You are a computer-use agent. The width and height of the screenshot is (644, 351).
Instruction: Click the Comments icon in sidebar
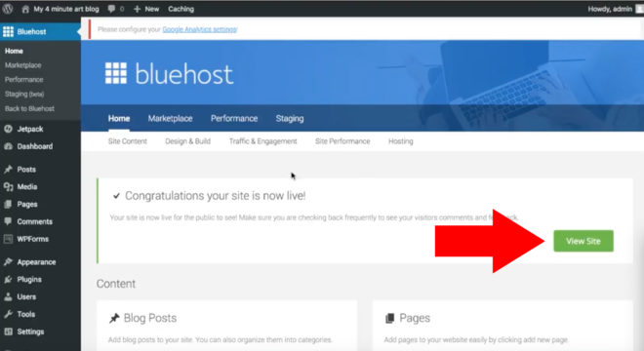(x=8, y=221)
